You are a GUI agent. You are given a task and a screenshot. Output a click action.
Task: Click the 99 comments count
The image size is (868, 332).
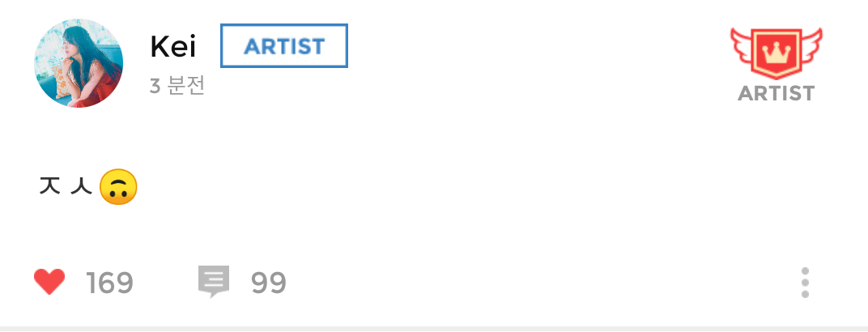coord(269,283)
